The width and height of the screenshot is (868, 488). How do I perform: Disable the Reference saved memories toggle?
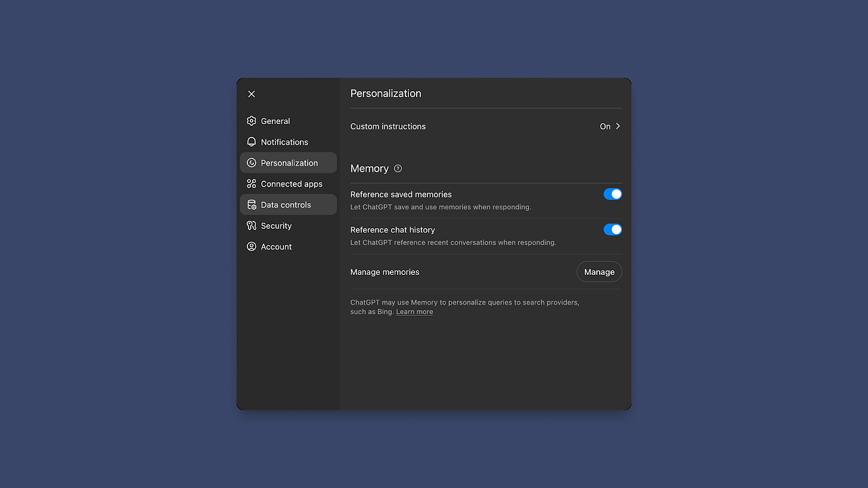613,194
